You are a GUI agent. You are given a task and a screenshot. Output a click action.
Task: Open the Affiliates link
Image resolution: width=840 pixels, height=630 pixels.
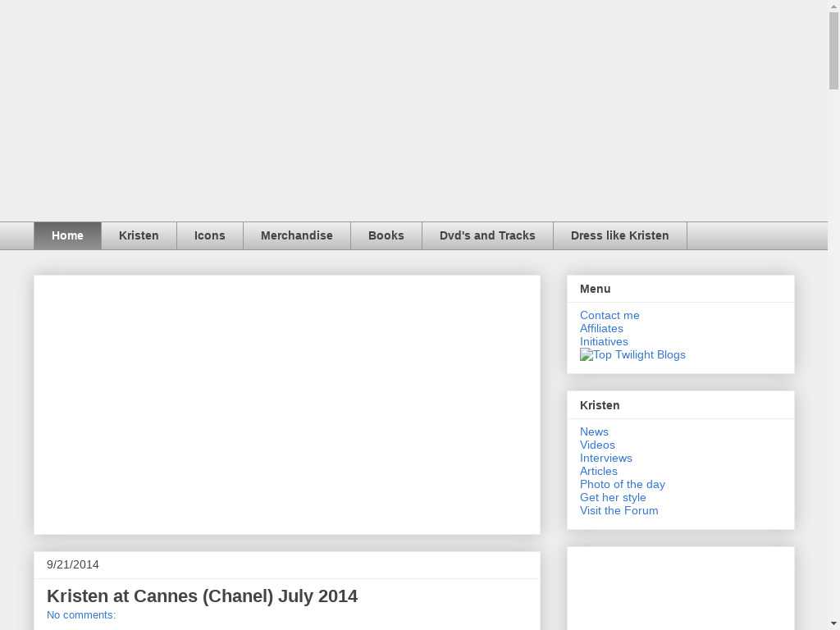coord(601,328)
